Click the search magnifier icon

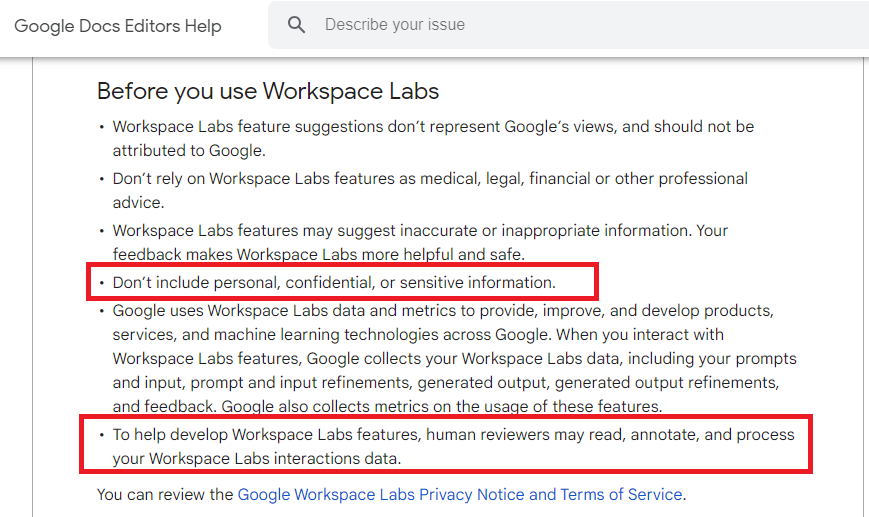[x=297, y=25]
